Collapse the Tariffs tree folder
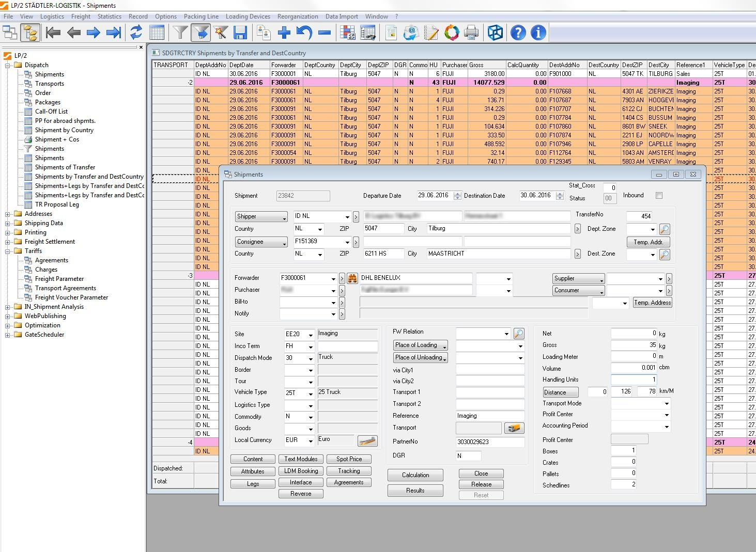The width and height of the screenshot is (756, 552). [x=8, y=251]
